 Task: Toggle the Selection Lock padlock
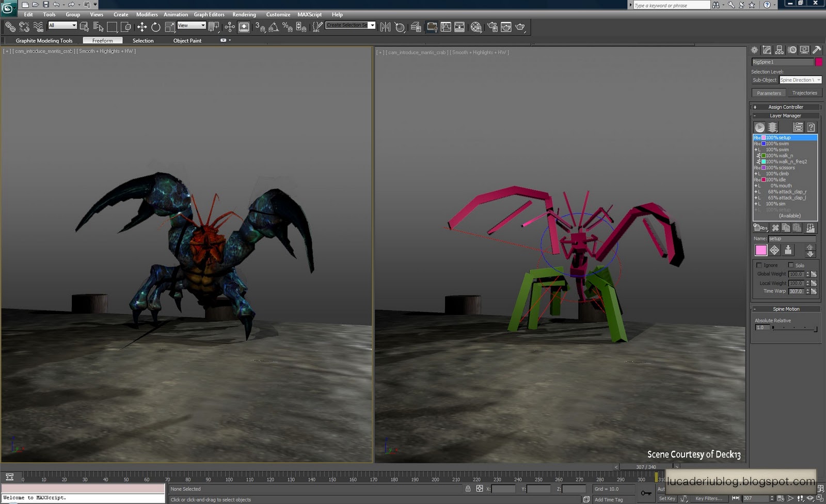468,489
